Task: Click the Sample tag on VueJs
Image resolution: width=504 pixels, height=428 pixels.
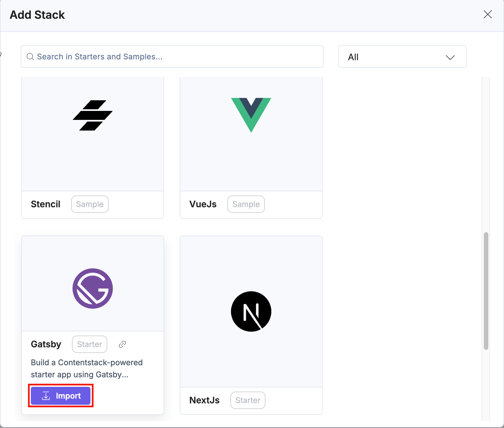Action: click(x=246, y=204)
